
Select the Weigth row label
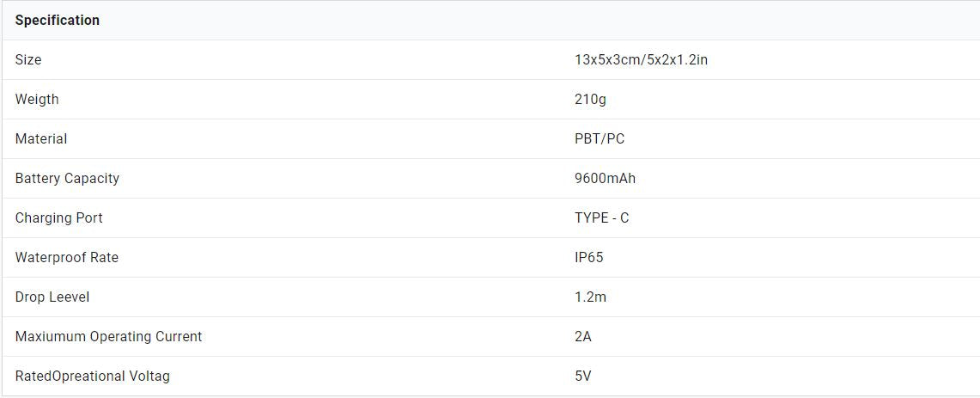37,99
